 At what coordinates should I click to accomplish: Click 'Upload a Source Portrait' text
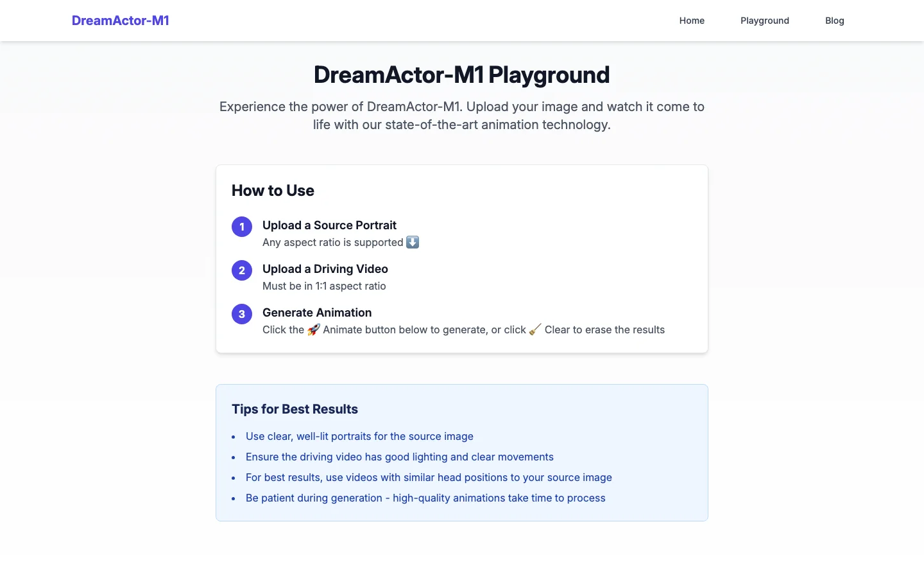(x=329, y=225)
